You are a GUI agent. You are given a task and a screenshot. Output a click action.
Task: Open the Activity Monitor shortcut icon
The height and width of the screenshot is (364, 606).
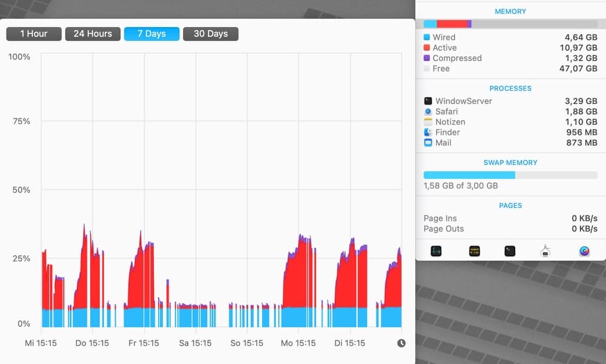coord(436,251)
